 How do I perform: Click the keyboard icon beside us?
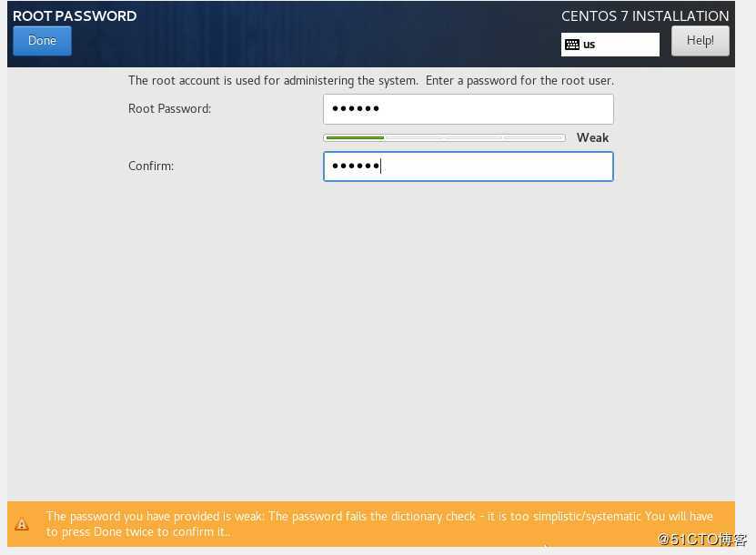click(x=572, y=45)
